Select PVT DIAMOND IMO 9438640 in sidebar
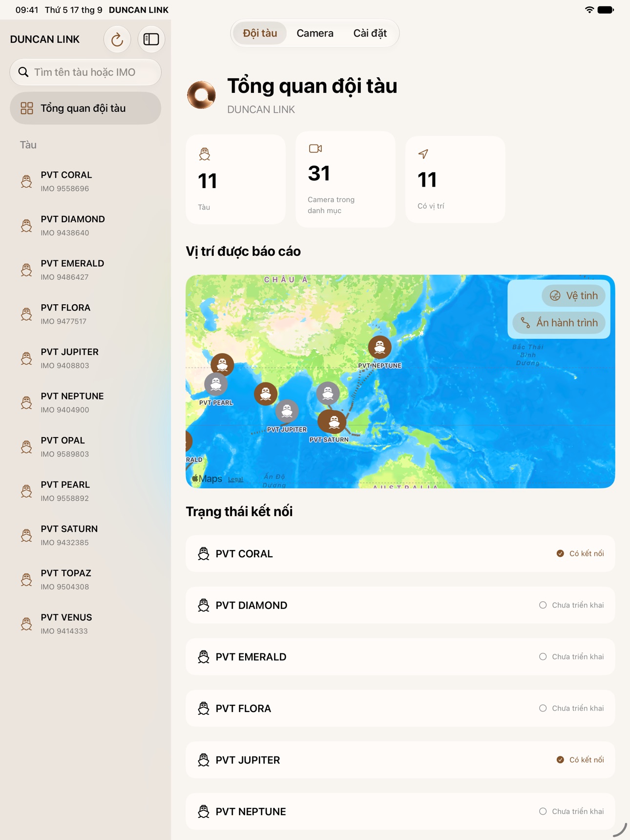 [x=85, y=226]
